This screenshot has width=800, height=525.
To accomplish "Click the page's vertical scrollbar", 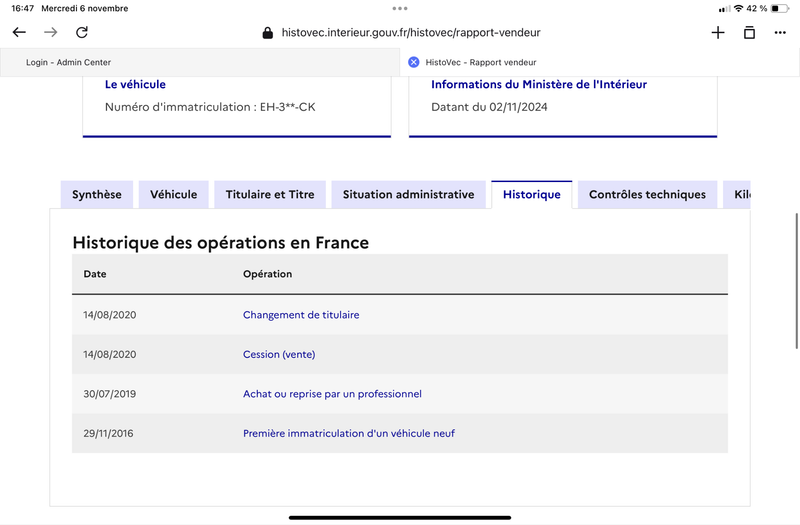I will 796,281.
